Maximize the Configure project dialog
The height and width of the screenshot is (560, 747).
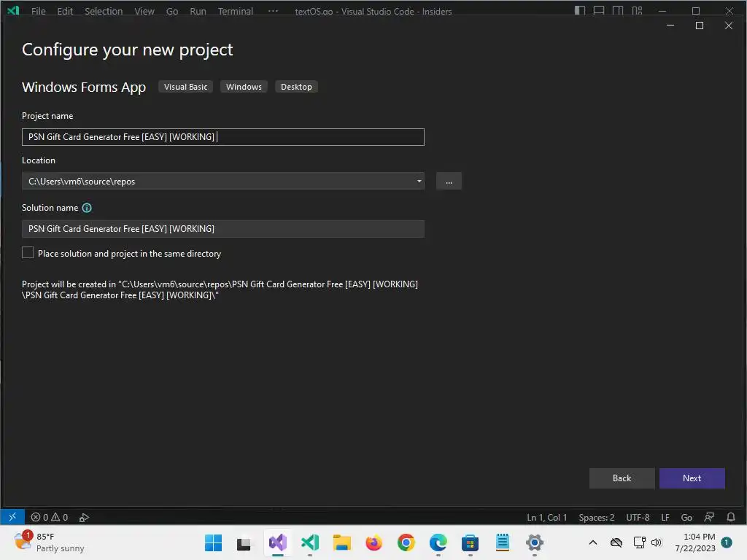coord(700,26)
